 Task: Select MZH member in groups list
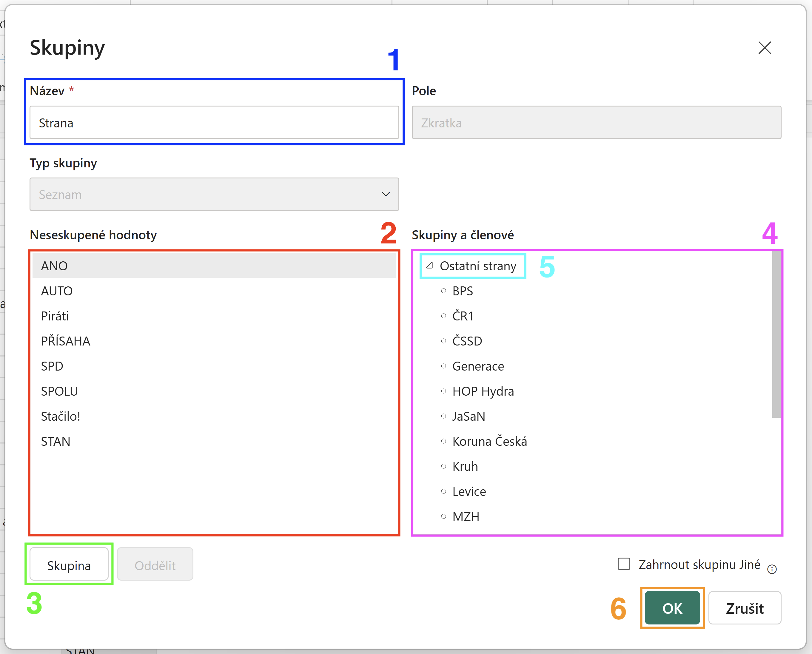(x=466, y=516)
